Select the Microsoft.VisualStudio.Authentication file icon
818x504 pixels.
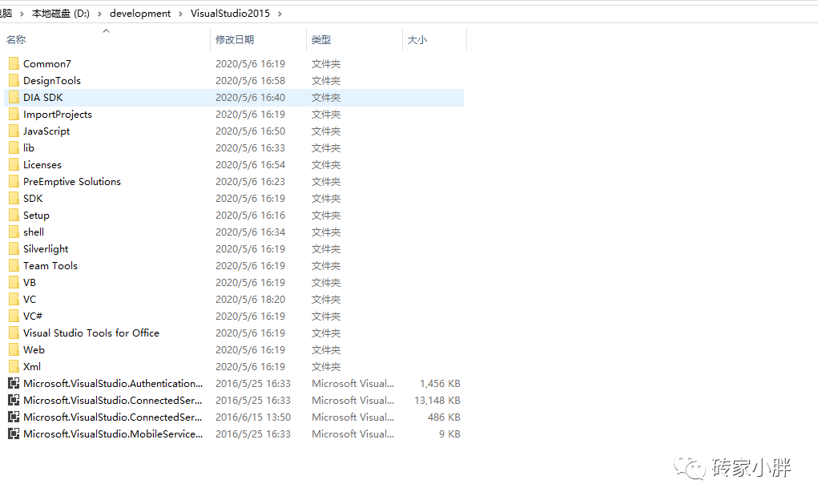pyautogui.click(x=14, y=384)
